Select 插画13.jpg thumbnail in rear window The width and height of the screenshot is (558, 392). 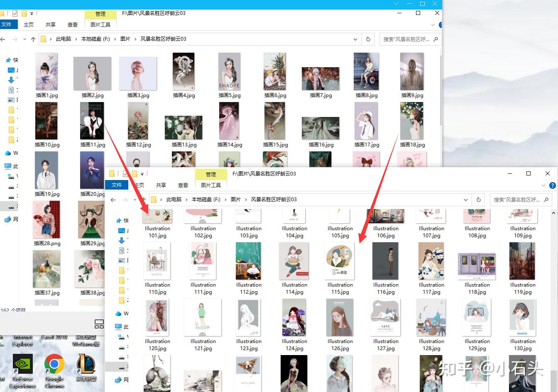(184, 128)
